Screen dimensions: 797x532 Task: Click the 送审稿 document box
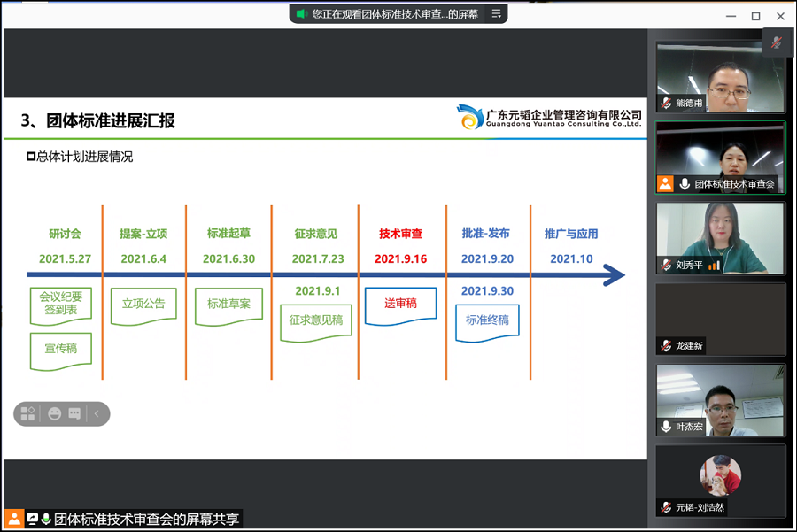pyautogui.click(x=400, y=304)
